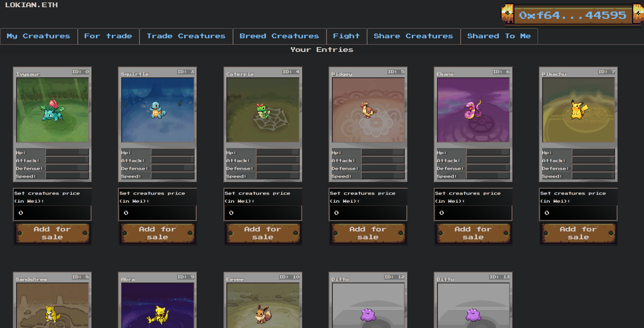
Task: Open the Trade Creatures tab
Action: point(186,36)
